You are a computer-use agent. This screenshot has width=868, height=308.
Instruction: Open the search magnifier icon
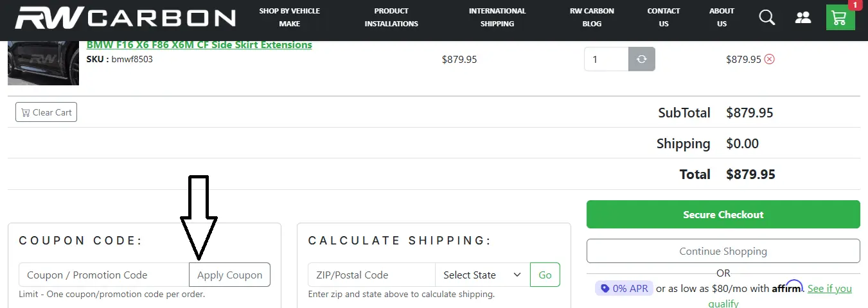[x=767, y=17]
